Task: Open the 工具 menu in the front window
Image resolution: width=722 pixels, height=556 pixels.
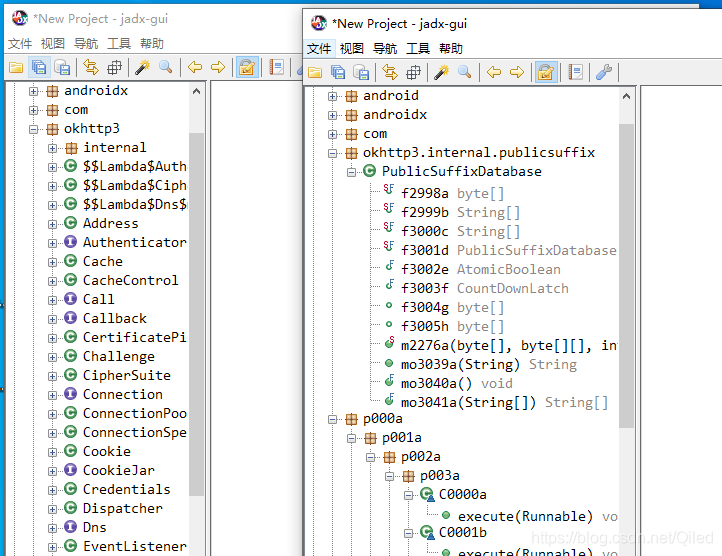Action: click(418, 48)
